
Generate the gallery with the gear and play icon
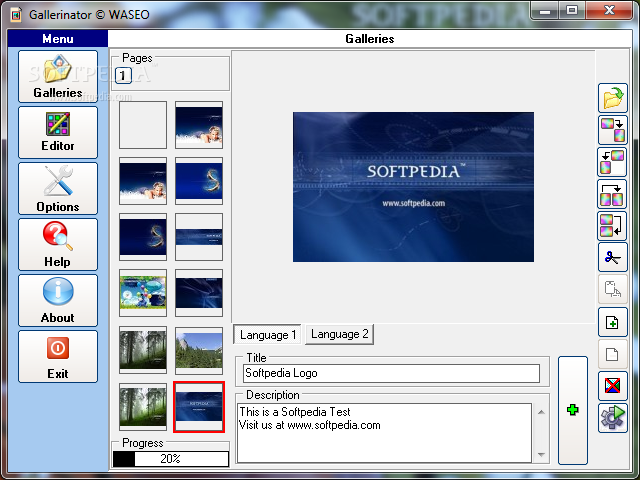[x=613, y=418]
